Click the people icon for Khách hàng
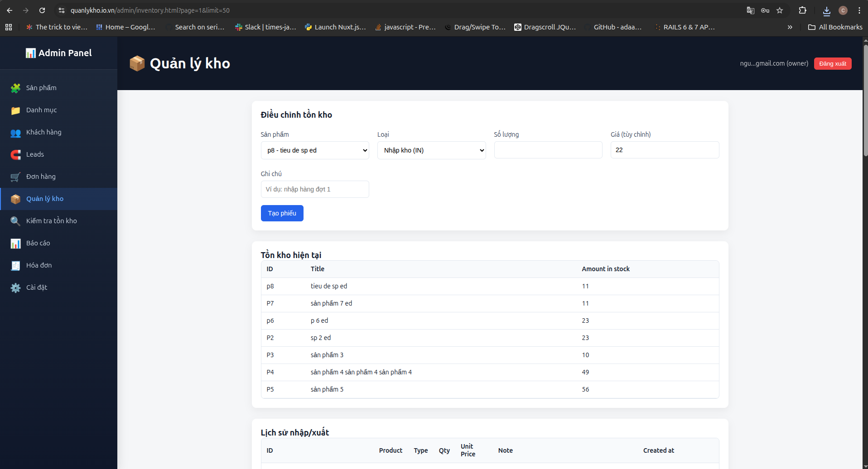 click(15, 133)
